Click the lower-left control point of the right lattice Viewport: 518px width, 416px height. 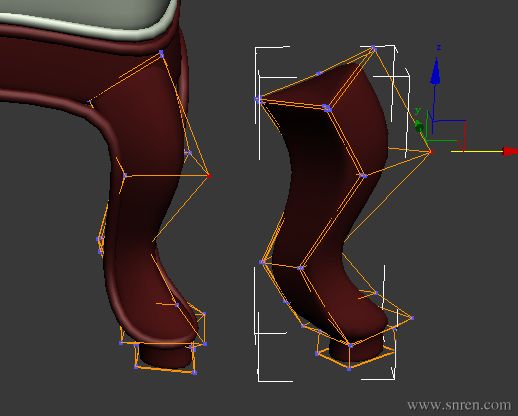click(262, 262)
